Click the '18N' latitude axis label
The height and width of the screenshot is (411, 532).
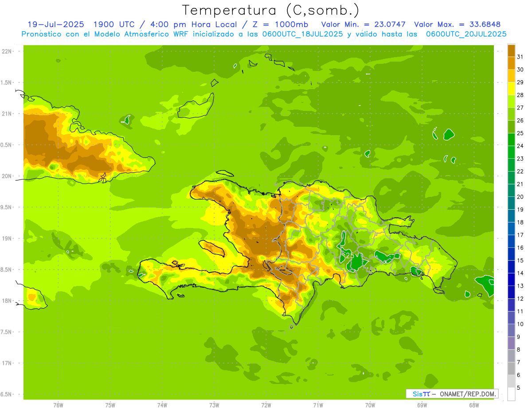pyautogui.click(x=7, y=301)
